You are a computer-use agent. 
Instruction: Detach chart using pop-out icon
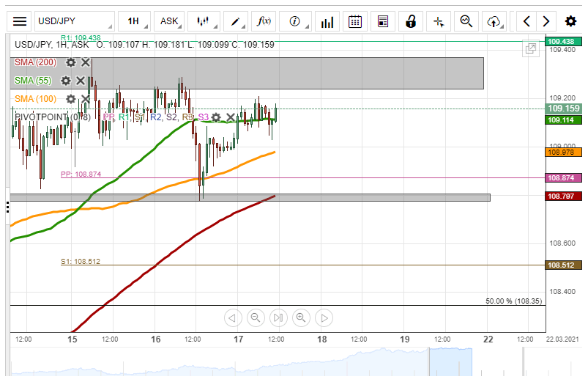(530, 49)
